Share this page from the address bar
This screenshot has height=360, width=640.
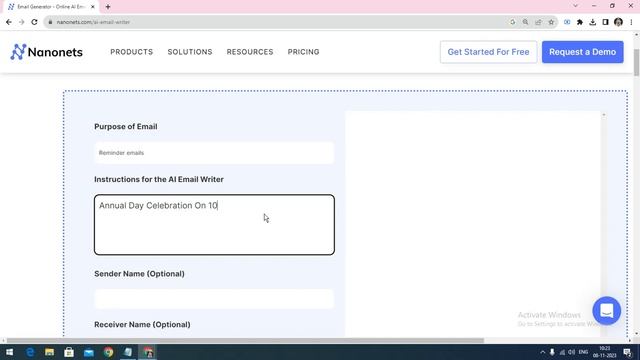click(x=538, y=22)
